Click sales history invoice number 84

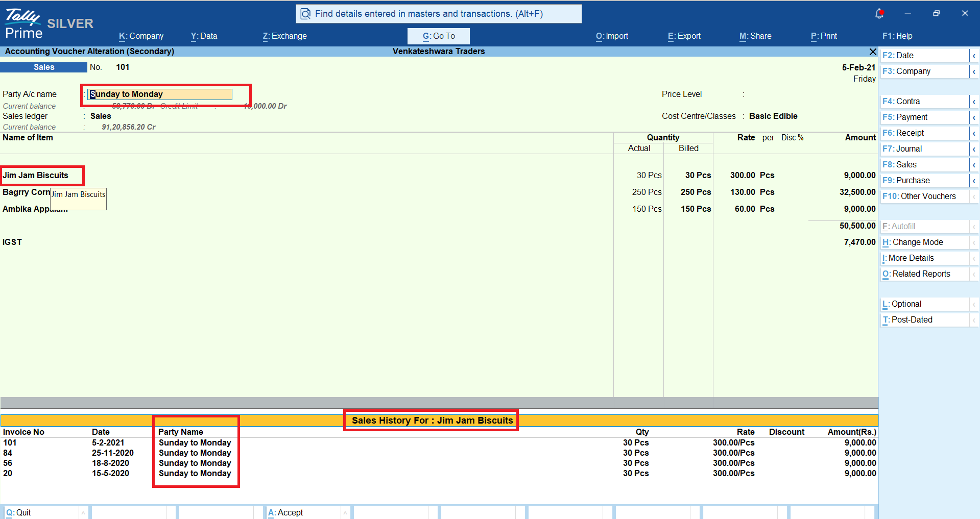point(8,453)
